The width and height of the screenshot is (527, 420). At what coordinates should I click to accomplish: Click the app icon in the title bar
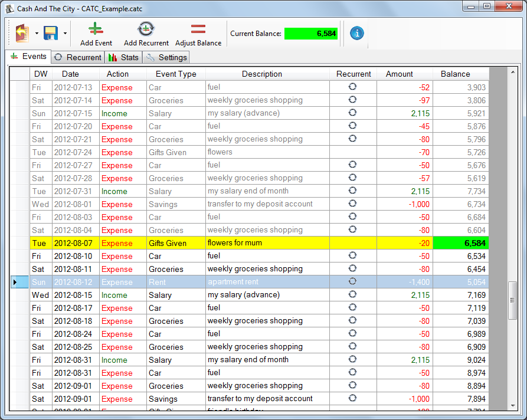pyautogui.click(x=10, y=8)
